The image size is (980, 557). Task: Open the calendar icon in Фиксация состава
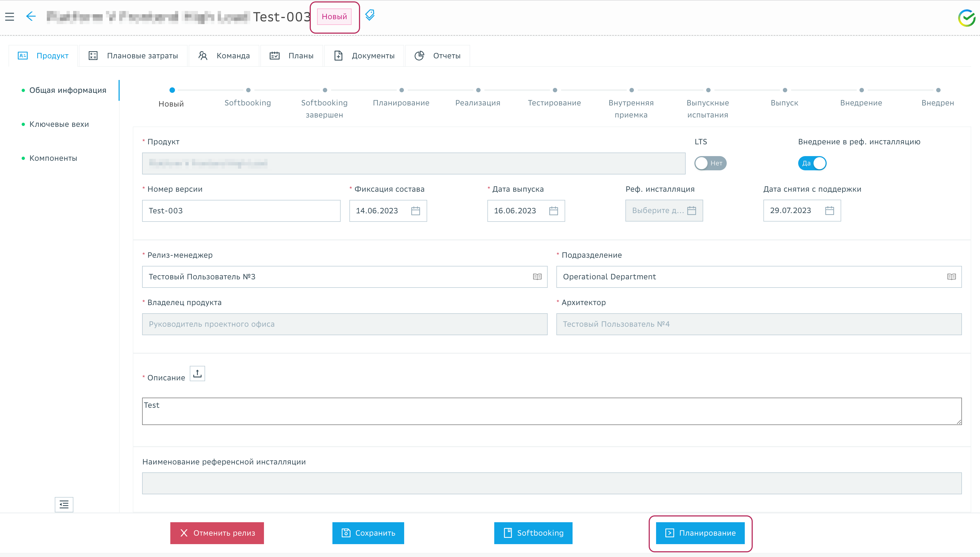click(415, 211)
